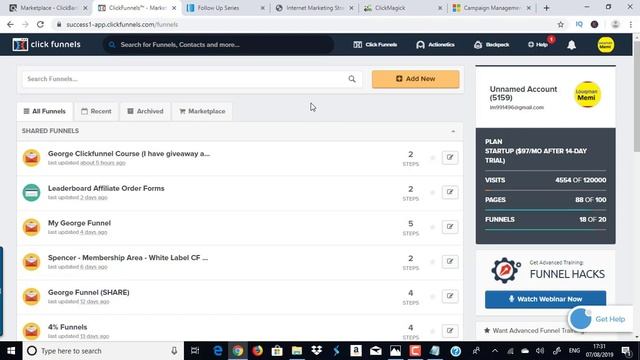Click envelope icon of Spencer Membership Area funnel
Image resolution: width=640 pixels, height=360 pixels.
point(31,262)
